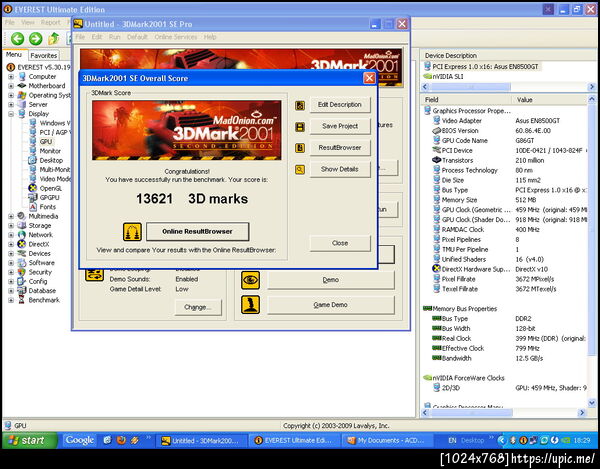Click the nVIDIA SLI device icon

click(x=427, y=77)
